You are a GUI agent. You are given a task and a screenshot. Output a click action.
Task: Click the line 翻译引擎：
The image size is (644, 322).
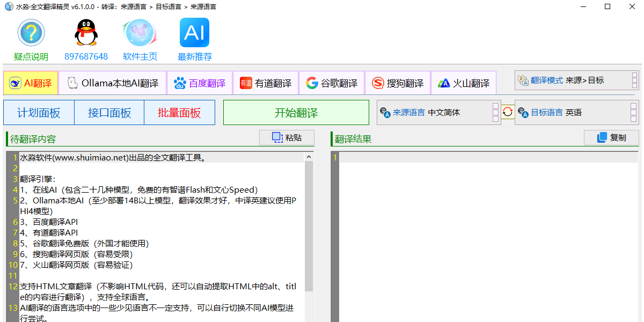(38, 179)
